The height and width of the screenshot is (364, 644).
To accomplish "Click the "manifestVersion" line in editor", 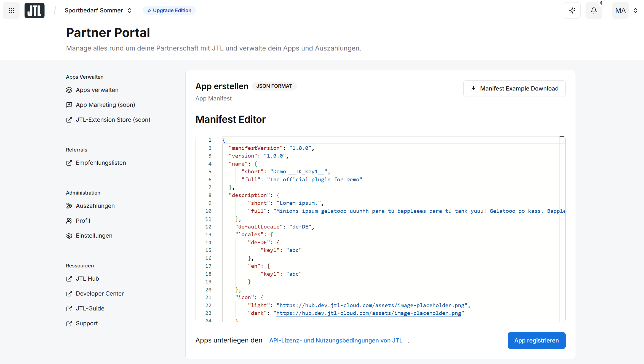I will (x=271, y=148).
